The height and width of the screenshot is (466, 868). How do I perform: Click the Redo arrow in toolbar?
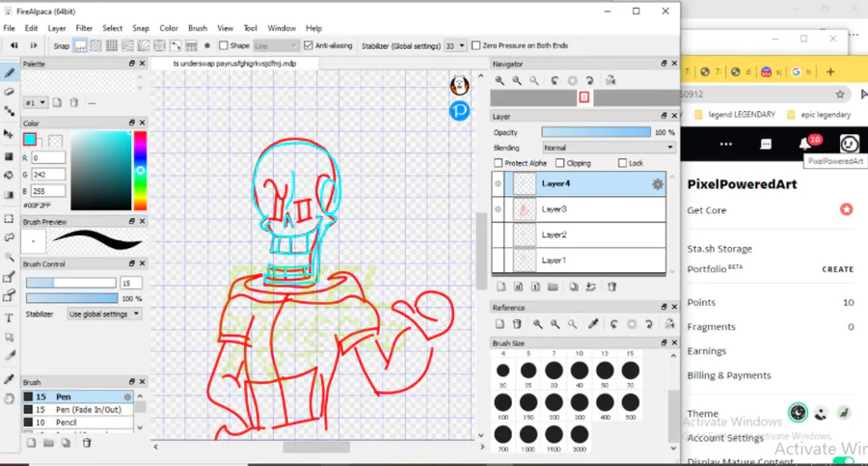34,45
